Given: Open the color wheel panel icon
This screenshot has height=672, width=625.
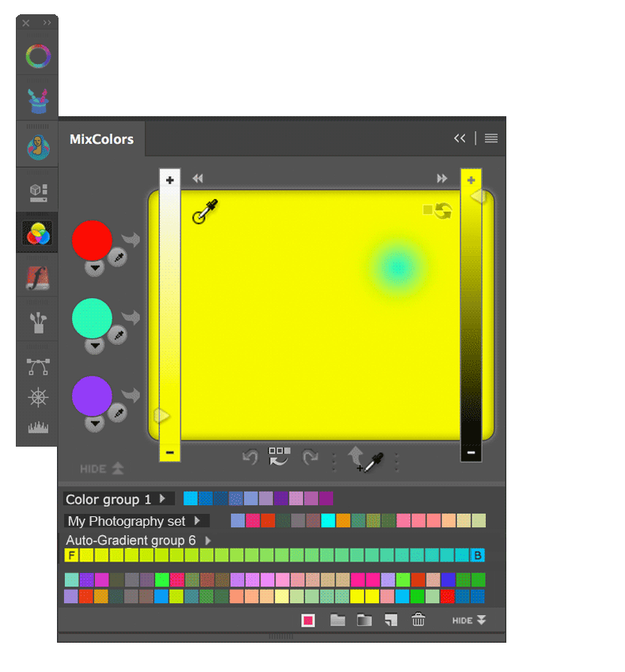Looking at the screenshot, I should pos(37,57).
